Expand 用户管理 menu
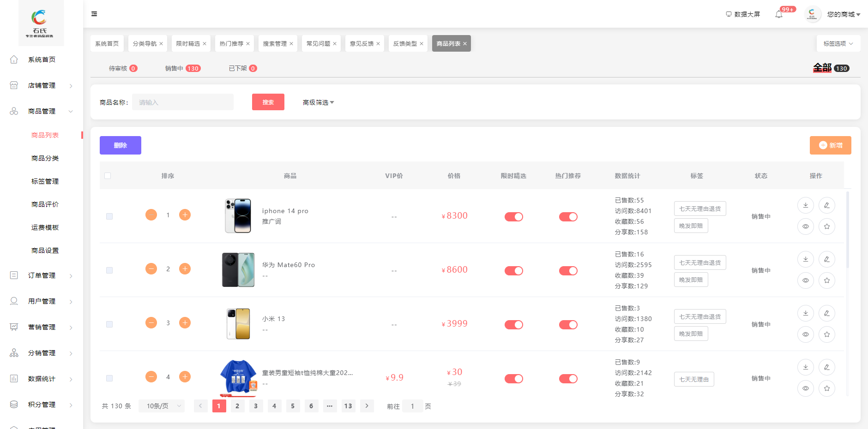This screenshot has height=429, width=868. (42, 301)
